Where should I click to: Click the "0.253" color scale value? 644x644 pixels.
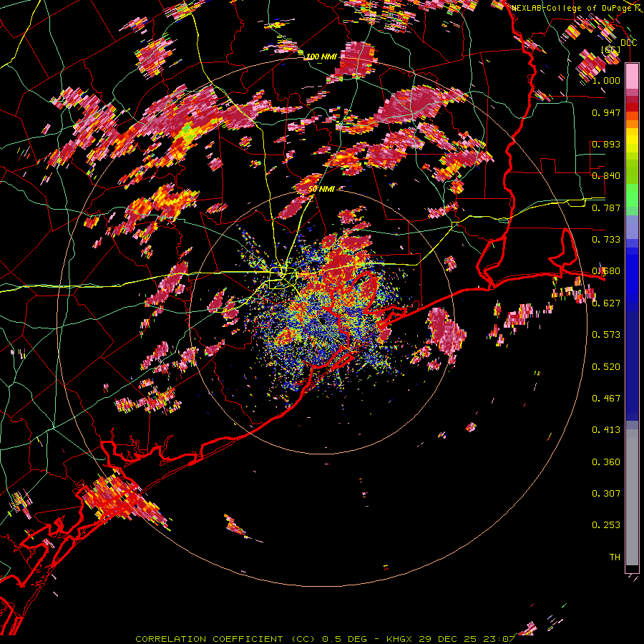[606, 525]
